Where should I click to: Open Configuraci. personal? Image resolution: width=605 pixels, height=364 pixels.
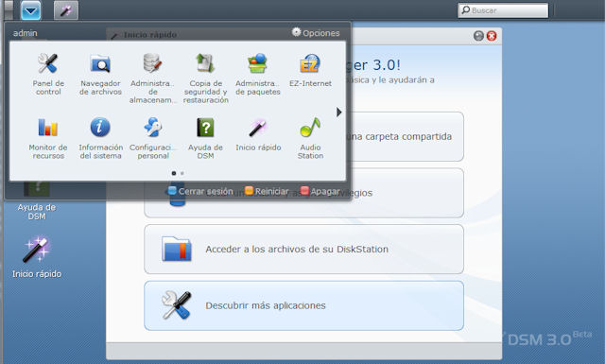(x=153, y=138)
